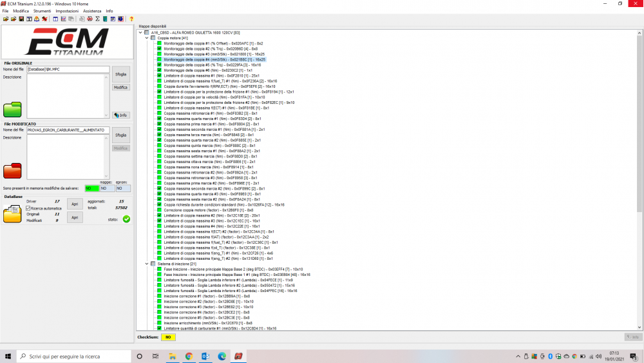This screenshot has width=644, height=363.
Task: Open the Modifica menu
Action: coord(21,11)
